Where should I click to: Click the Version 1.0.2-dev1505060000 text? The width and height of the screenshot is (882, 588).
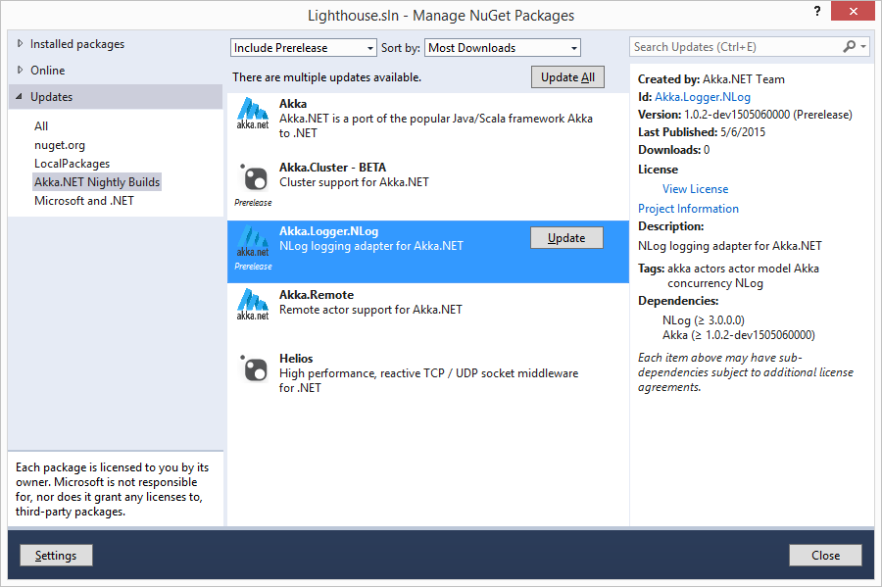tap(745, 115)
